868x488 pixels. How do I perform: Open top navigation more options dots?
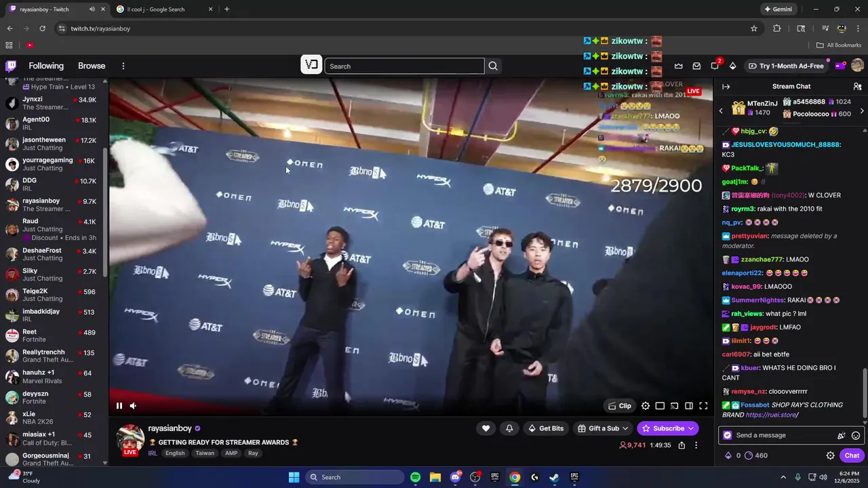click(123, 66)
